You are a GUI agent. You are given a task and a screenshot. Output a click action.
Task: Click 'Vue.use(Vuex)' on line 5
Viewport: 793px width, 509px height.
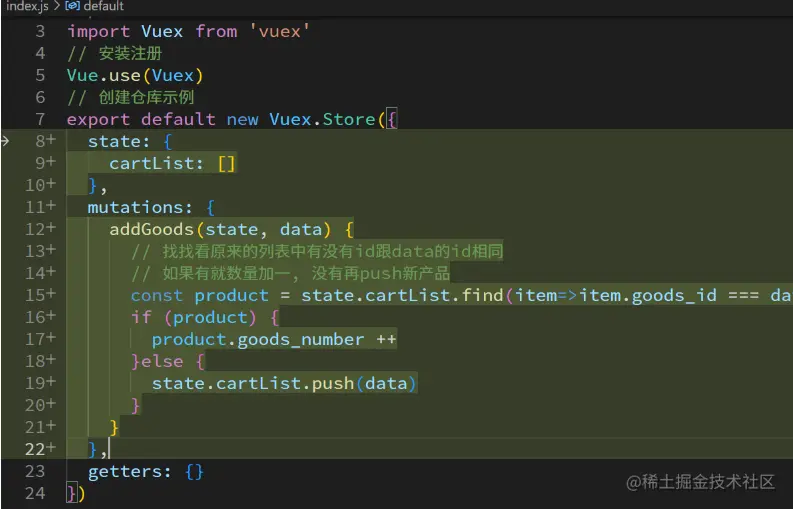tap(135, 75)
